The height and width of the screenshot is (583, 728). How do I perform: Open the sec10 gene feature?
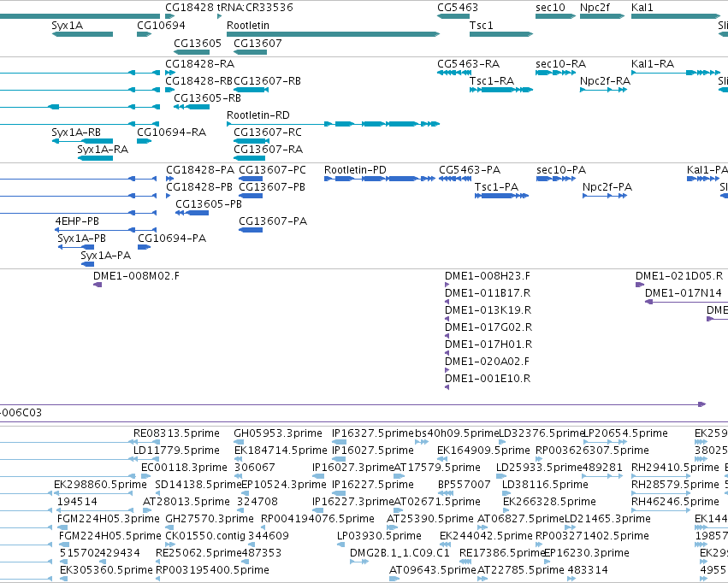[x=555, y=16]
